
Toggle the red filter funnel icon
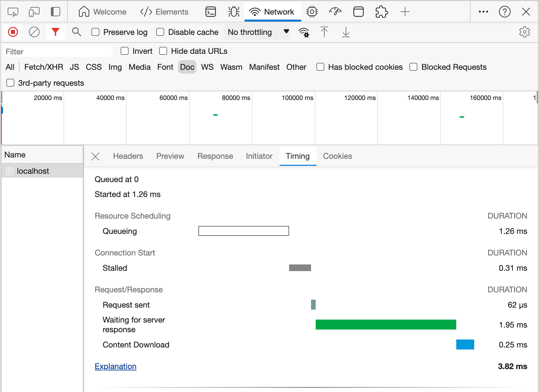coord(55,32)
